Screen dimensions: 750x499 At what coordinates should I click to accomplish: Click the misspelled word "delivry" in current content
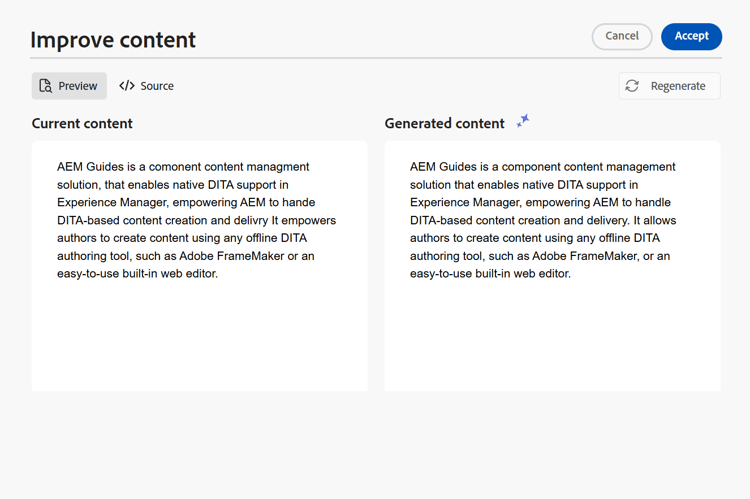pos(245,220)
